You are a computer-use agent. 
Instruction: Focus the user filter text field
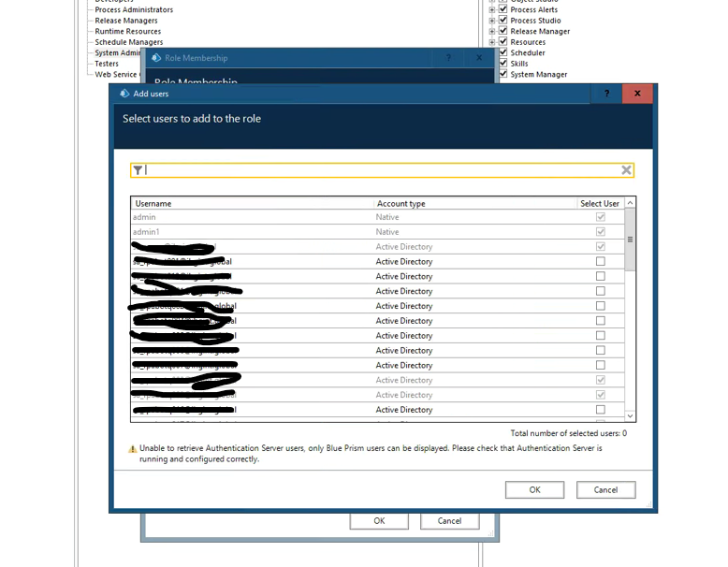click(382, 170)
